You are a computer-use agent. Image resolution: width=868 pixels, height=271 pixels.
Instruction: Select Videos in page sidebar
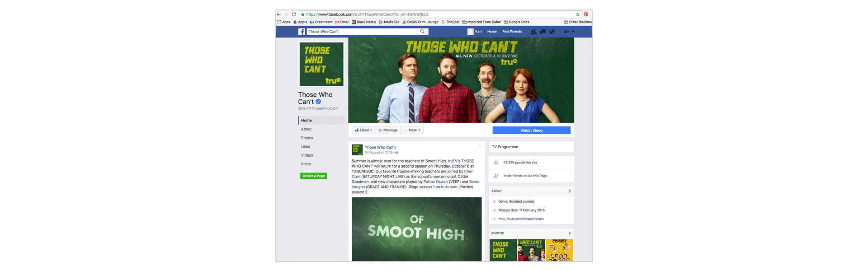coord(307,155)
